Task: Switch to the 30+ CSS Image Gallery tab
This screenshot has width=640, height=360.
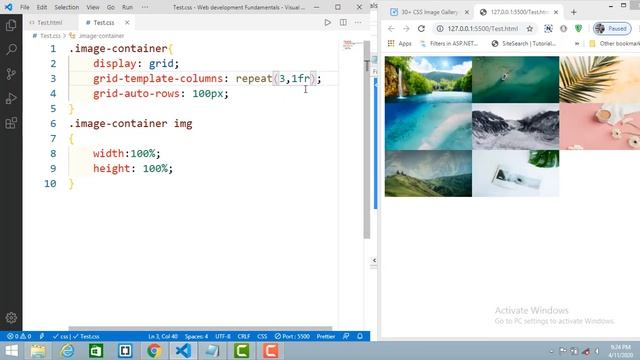Action: [x=429, y=12]
